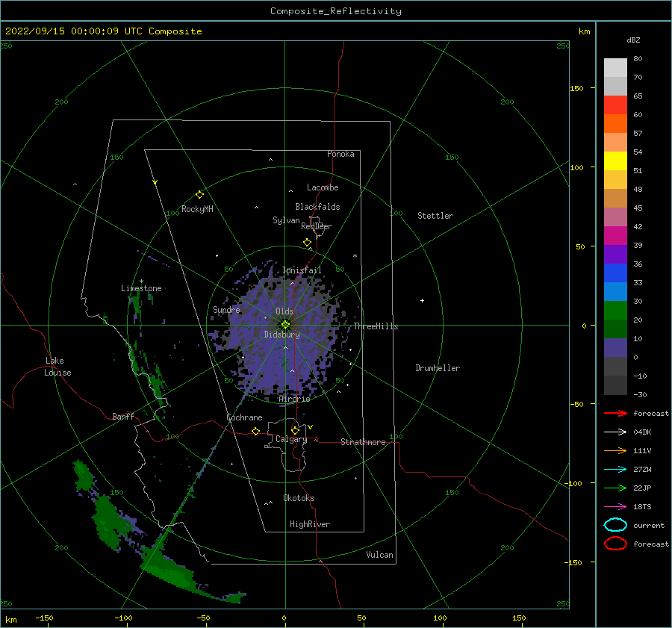Click the yellow diamond marker at radar center
Viewport: 672px width, 628px height.
pos(285,325)
